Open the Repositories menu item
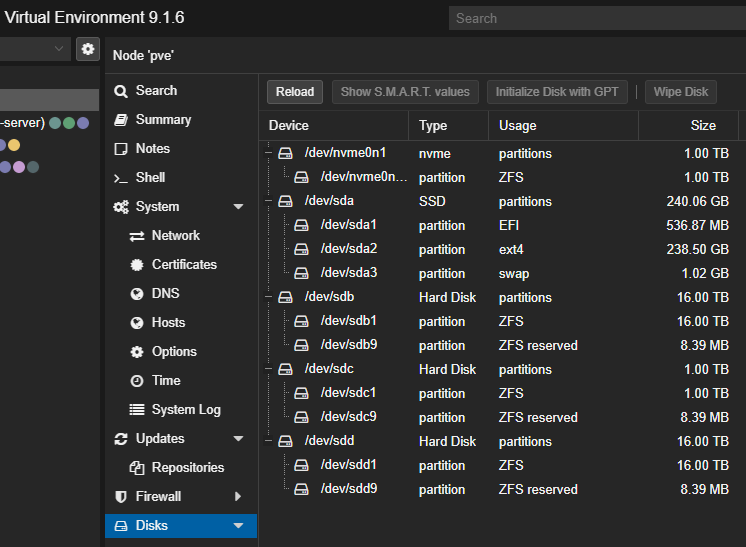This screenshot has height=547, width=746. [181, 468]
